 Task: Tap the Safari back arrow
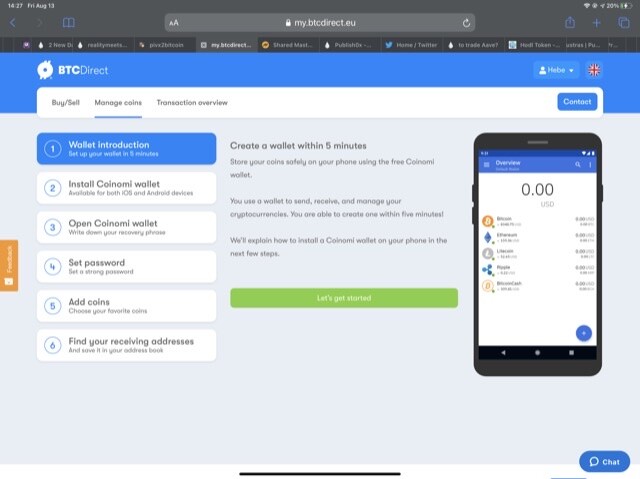[13, 22]
